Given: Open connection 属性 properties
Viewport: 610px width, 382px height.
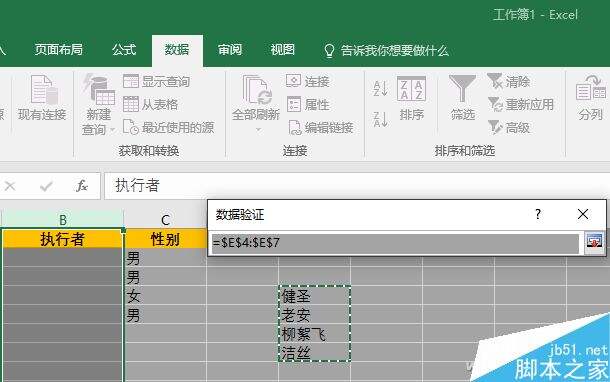Looking at the screenshot, I should (308, 104).
